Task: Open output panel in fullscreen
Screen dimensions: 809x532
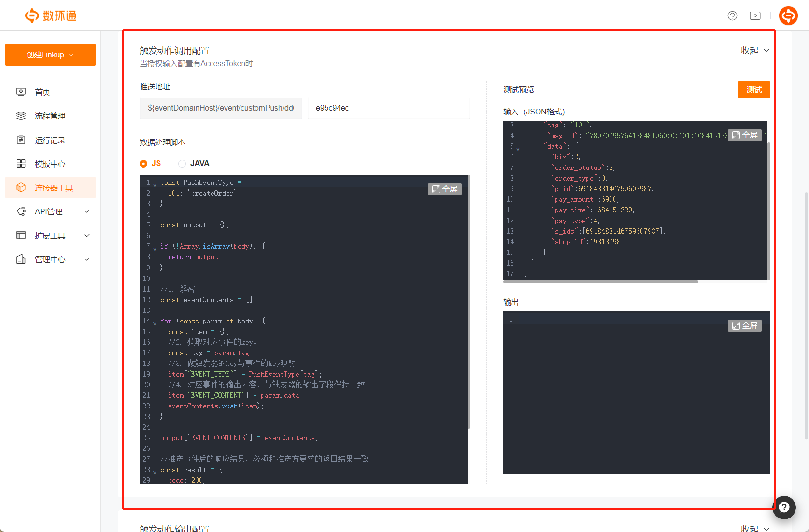Action: pos(745,326)
